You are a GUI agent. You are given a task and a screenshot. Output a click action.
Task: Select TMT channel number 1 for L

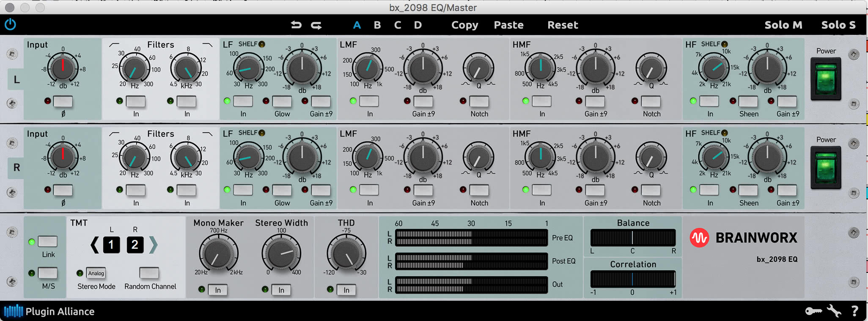pos(111,245)
